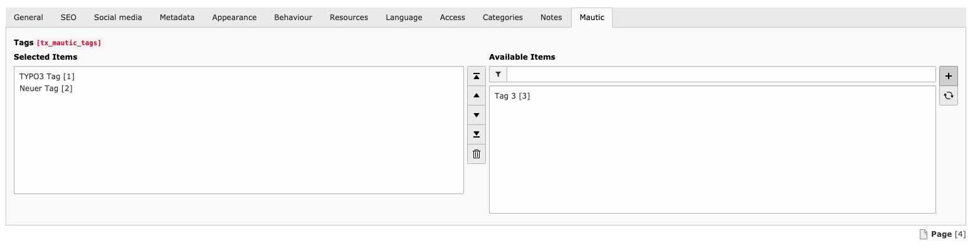The width and height of the screenshot is (980, 250).
Task: Open the Metadata tab
Action: (177, 18)
